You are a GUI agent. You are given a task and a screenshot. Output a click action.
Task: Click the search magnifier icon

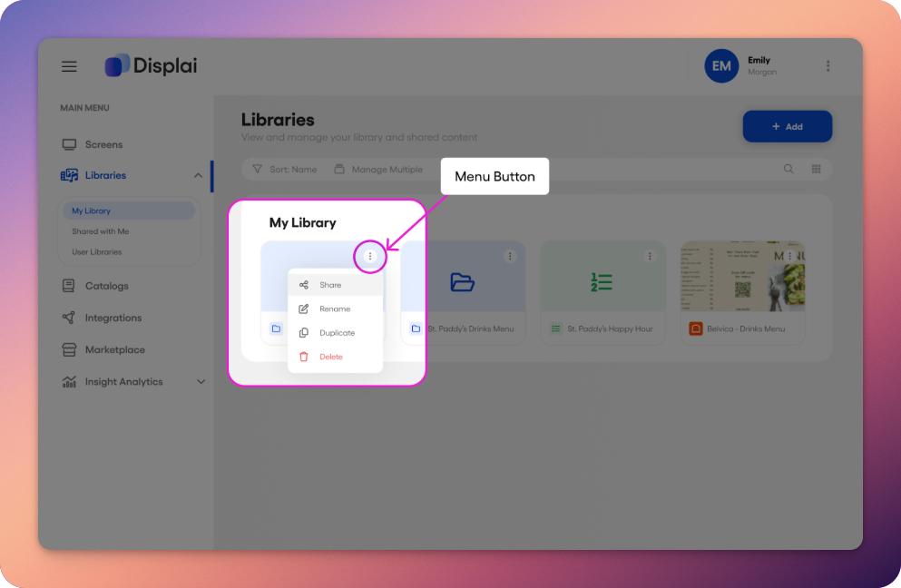click(788, 169)
